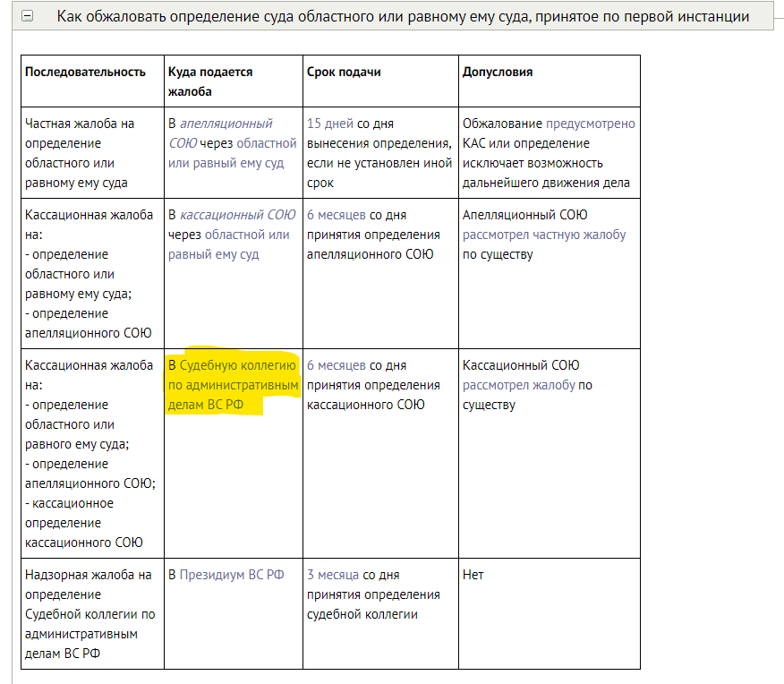Viewport: 784px width, 684px height.
Task: Click '6 месяцев' link beside кассационного СОЮ определения
Action: [336, 365]
